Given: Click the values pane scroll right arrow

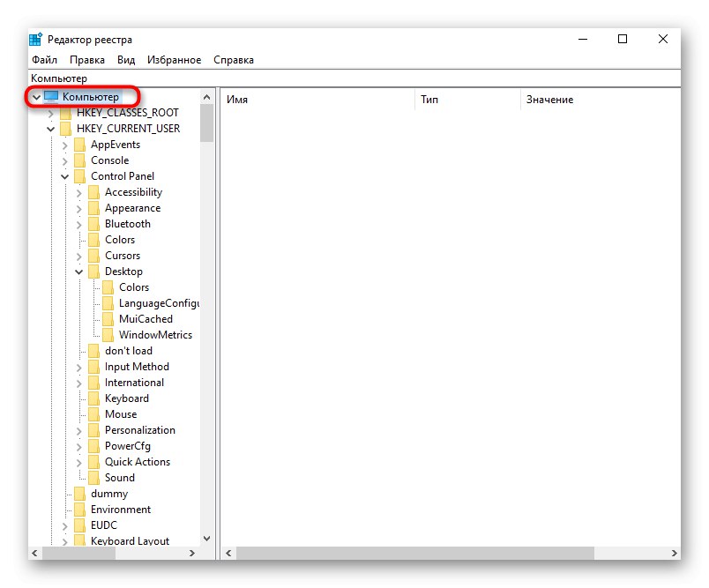Looking at the screenshot, I should (x=675, y=553).
